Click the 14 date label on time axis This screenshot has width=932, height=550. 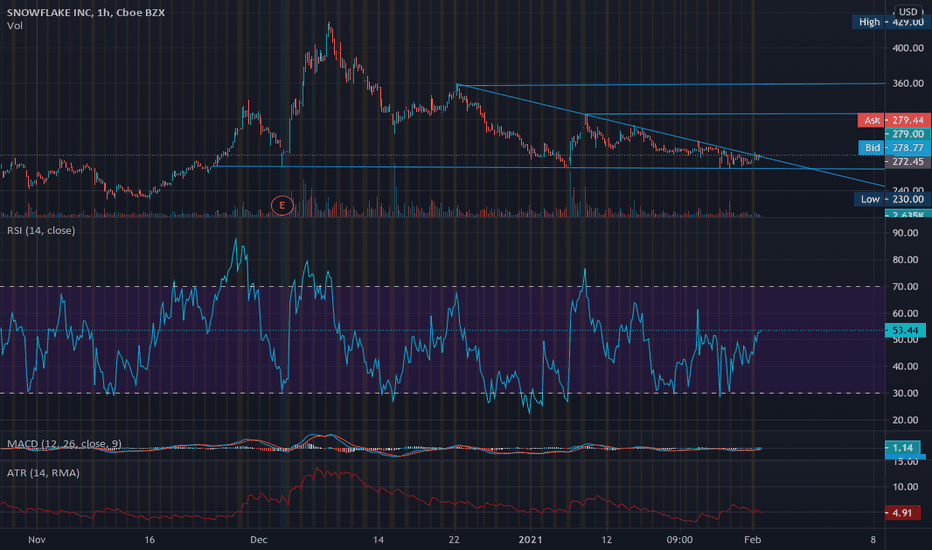[378, 540]
